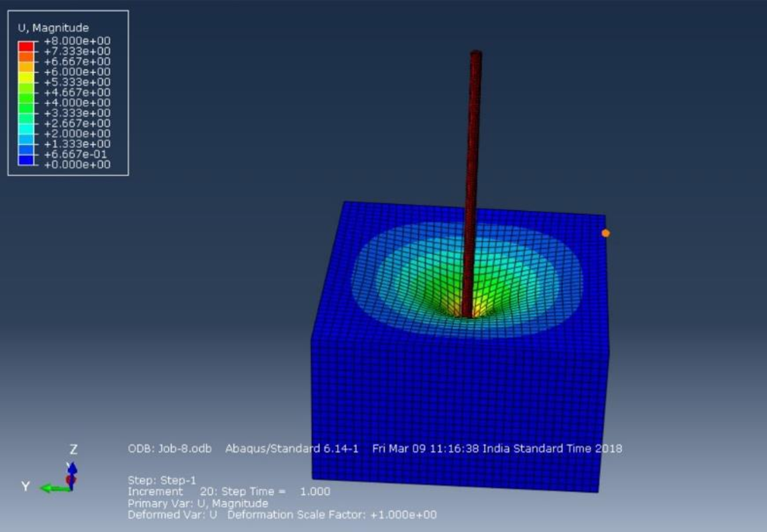Image resolution: width=767 pixels, height=532 pixels.
Task: Select the blue Z-axis arrow on the view triad
Action: point(72,468)
